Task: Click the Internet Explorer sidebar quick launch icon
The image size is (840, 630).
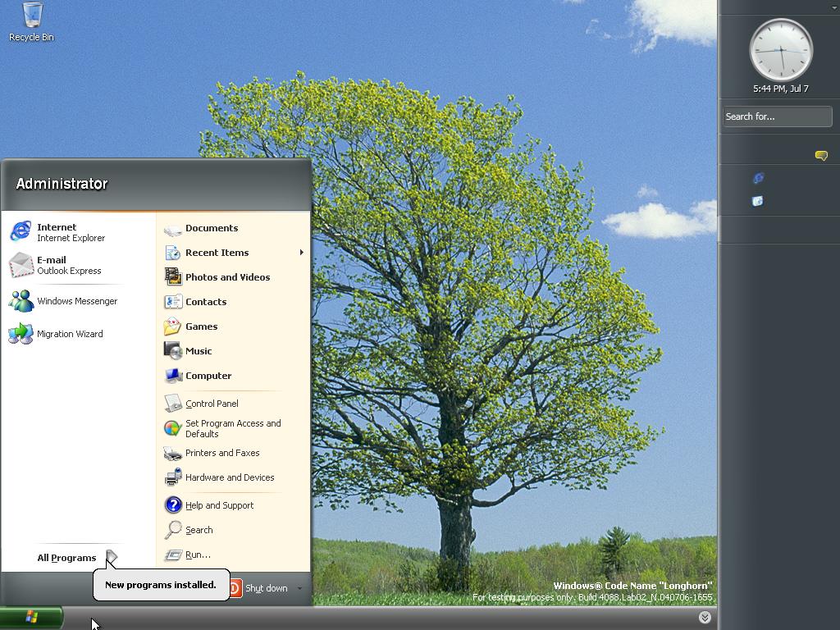Action: 758,178
